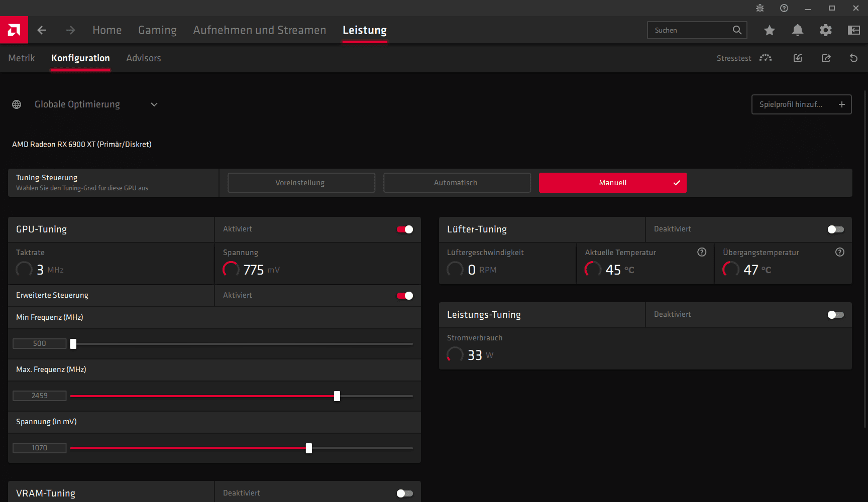Click the AMD logo icon
The width and height of the screenshot is (868, 502).
[14, 30]
